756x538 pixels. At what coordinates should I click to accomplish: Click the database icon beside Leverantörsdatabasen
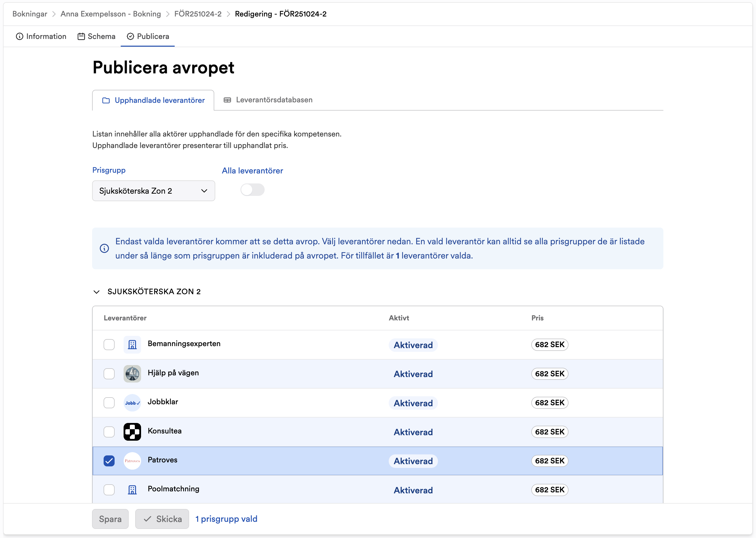click(x=227, y=100)
